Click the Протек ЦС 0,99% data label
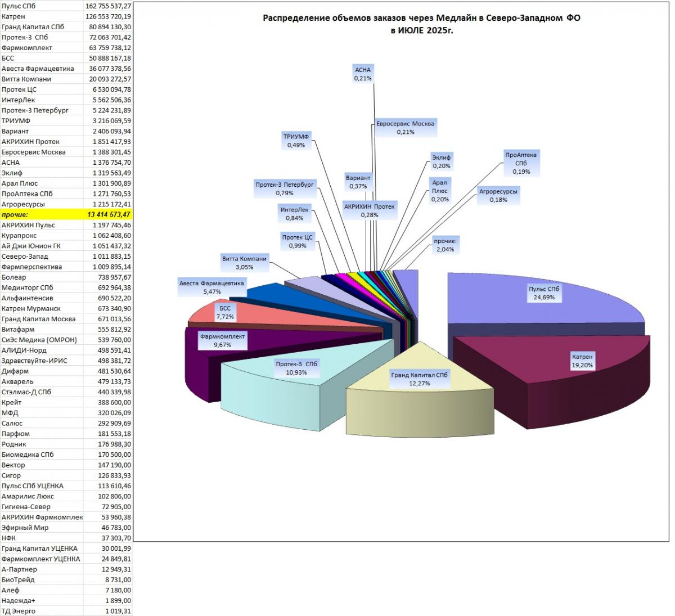 tap(298, 241)
